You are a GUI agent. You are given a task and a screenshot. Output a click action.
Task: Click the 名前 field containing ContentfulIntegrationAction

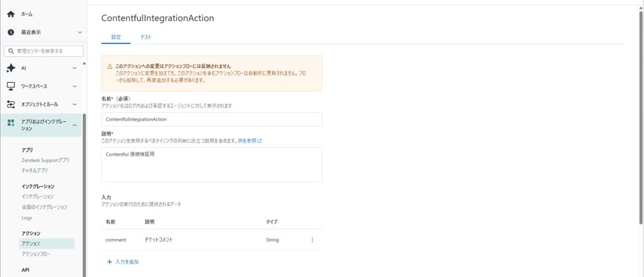coord(211,119)
